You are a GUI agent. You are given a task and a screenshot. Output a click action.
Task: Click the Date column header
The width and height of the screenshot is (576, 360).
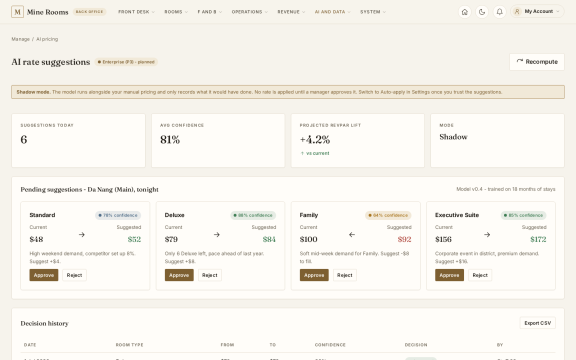coord(30,345)
